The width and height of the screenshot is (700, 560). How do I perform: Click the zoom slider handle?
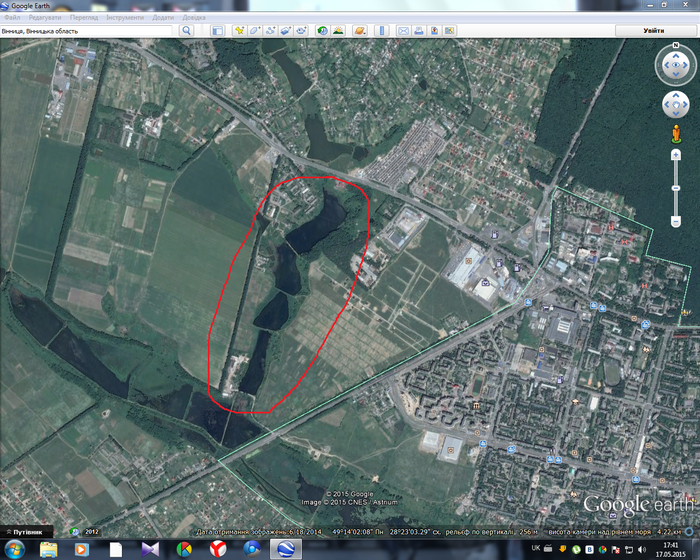tap(676, 188)
